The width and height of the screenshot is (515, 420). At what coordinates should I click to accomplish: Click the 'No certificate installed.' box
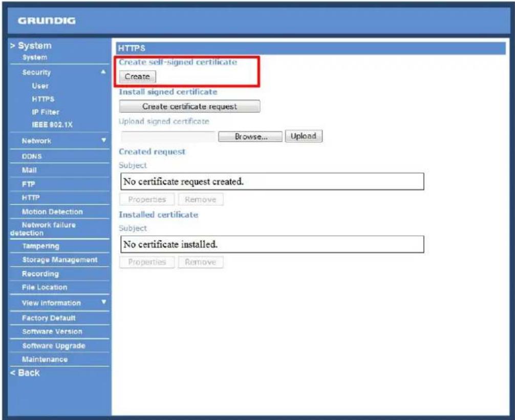272,245
